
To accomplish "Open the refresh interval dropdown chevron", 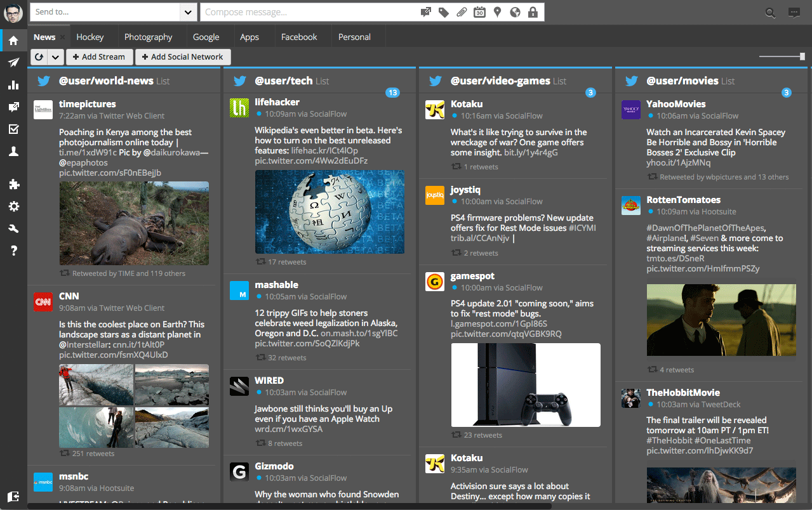I will 57,56.
